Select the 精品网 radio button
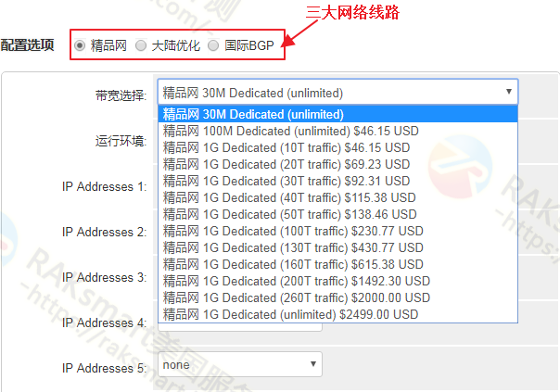The image size is (560, 392). [80, 45]
